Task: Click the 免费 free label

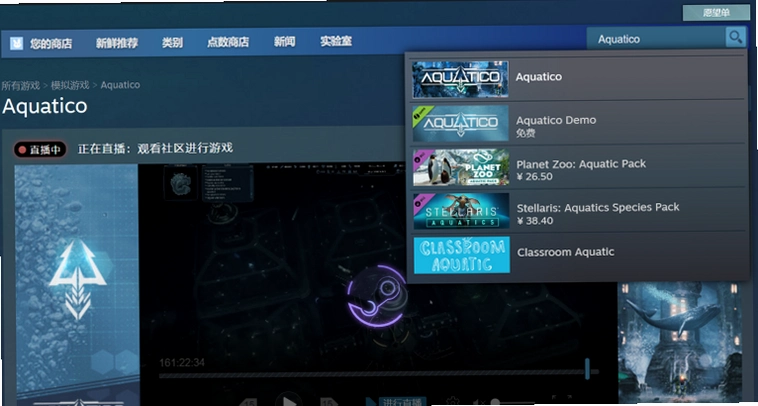Action: point(525,133)
